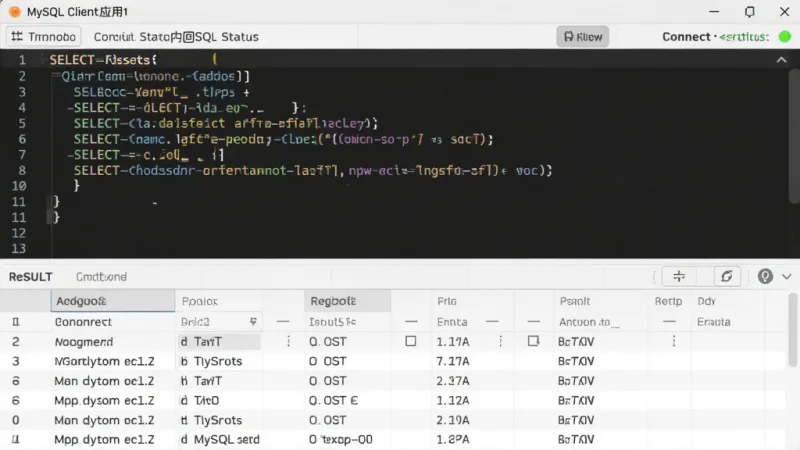Click the split-panel icon in results toolbar

click(x=679, y=277)
